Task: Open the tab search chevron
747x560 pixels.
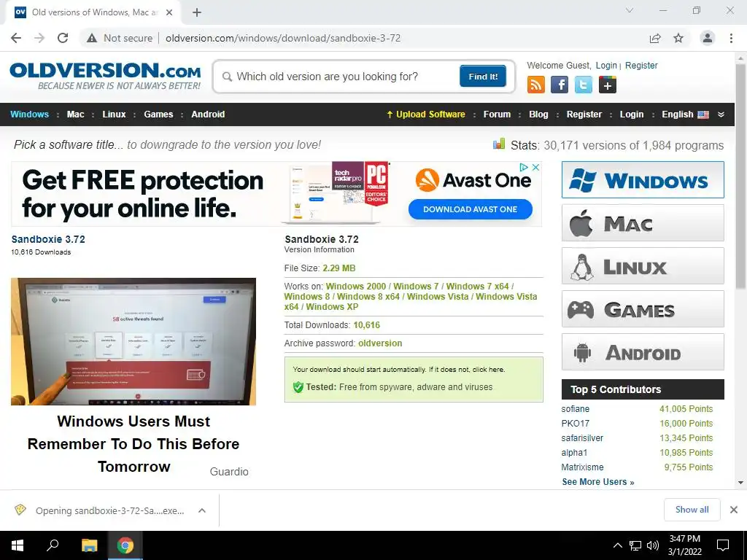Action: click(x=630, y=10)
